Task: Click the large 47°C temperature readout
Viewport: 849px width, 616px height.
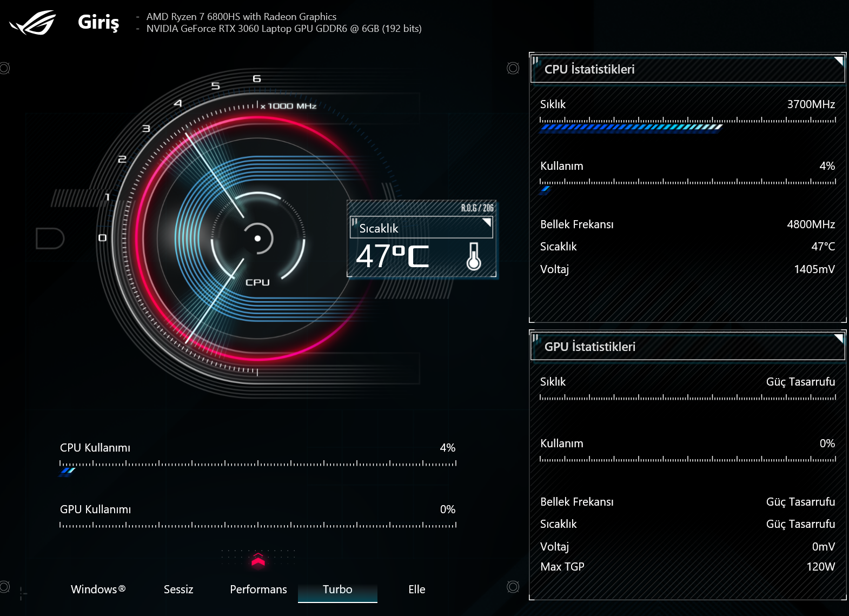Action: pos(393,256)
